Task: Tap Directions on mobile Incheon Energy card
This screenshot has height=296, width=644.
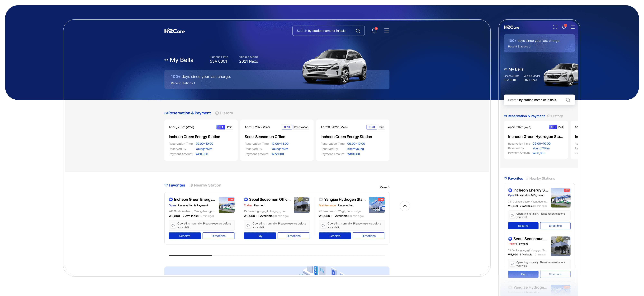Action: (x=555, y=226)
